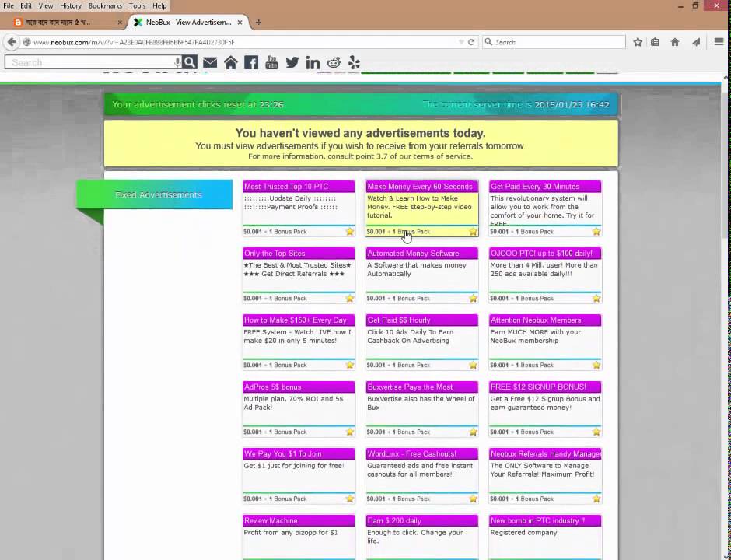This screenshot has height=560, width=731.
Task: Click star on Make Money Every 60 Seconds ad
Action: [473, 231]
